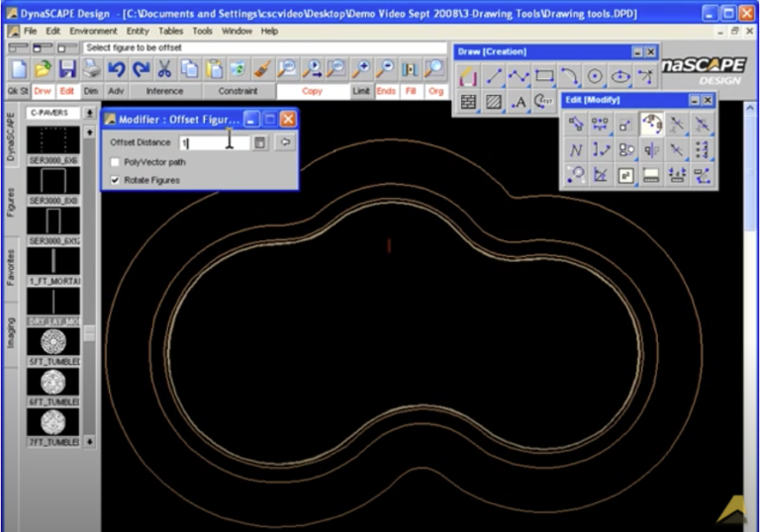Image resolution: width=760 pixels, height=532 pixels.
Task: Select the Mirror tool in Edit panel
Action: [x=651, y=150]
